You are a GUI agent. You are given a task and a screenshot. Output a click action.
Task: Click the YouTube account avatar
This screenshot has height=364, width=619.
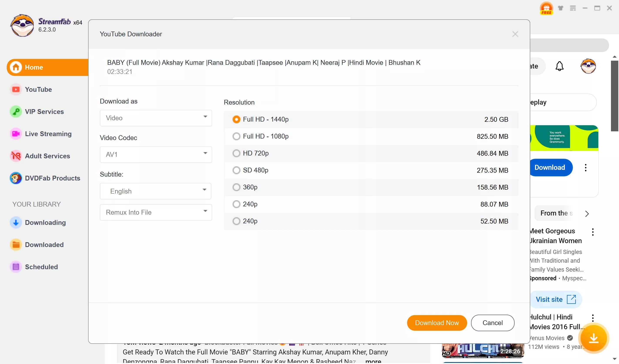coord(588,66)
